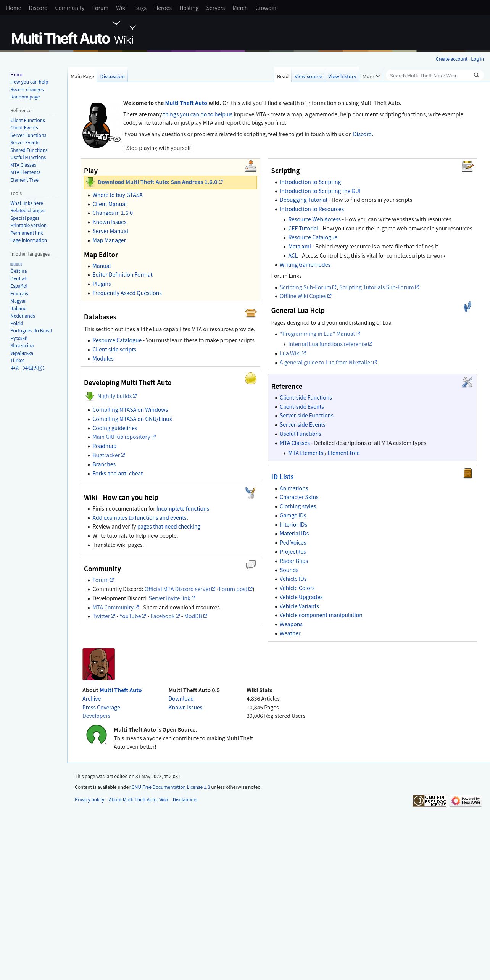Click cabinet icon in ID Lists section
Screen dimensions: 490x980
click(467, 473)
